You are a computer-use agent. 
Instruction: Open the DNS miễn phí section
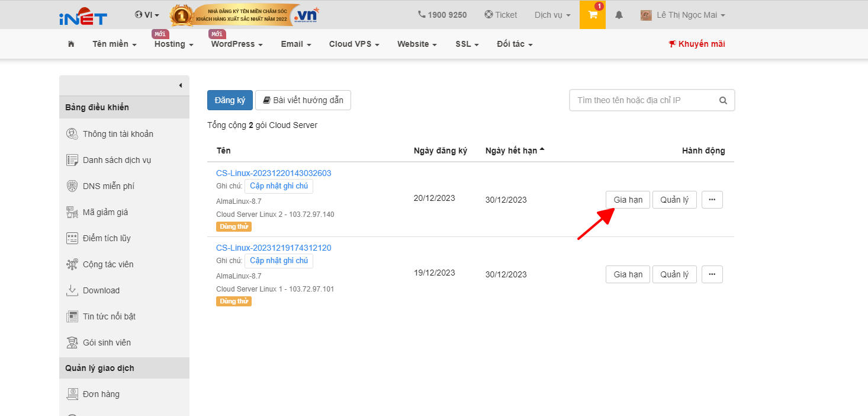tap(111, 185)
